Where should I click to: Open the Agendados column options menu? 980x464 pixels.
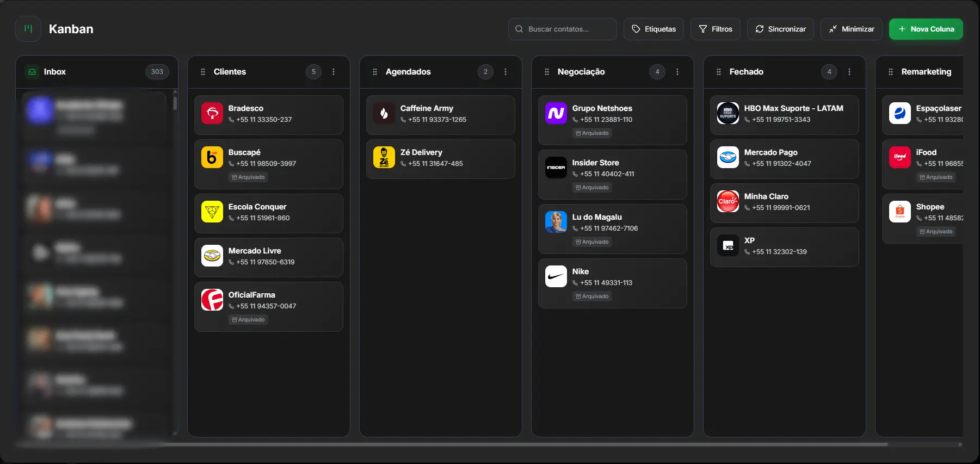pos(506,72)
